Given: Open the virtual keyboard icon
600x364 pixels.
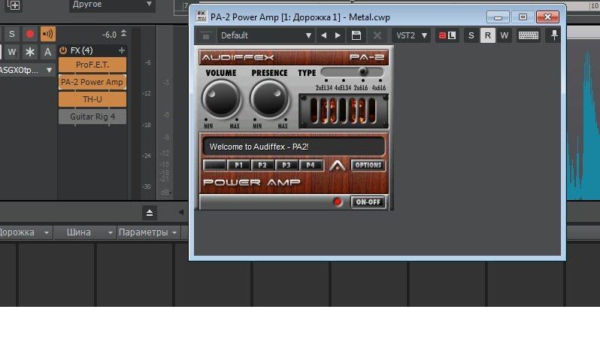Looking at the screenshot, I should pos(528,35).
